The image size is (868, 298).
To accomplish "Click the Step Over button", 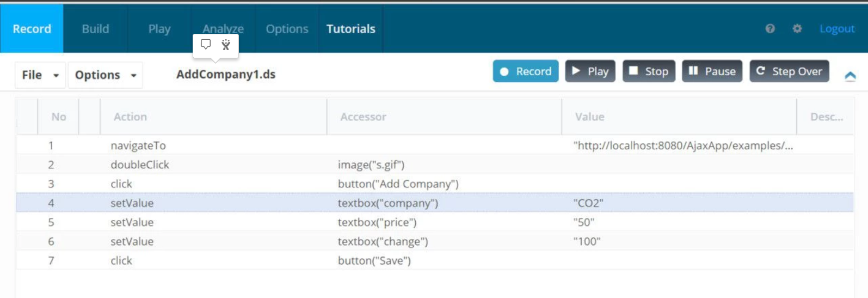I will point(789,71).
